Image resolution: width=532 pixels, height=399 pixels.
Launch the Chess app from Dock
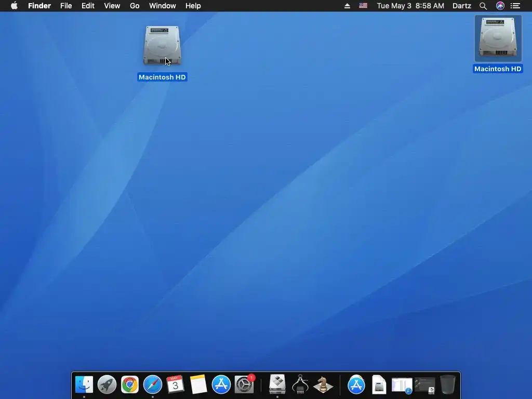[x=323, y=385]
